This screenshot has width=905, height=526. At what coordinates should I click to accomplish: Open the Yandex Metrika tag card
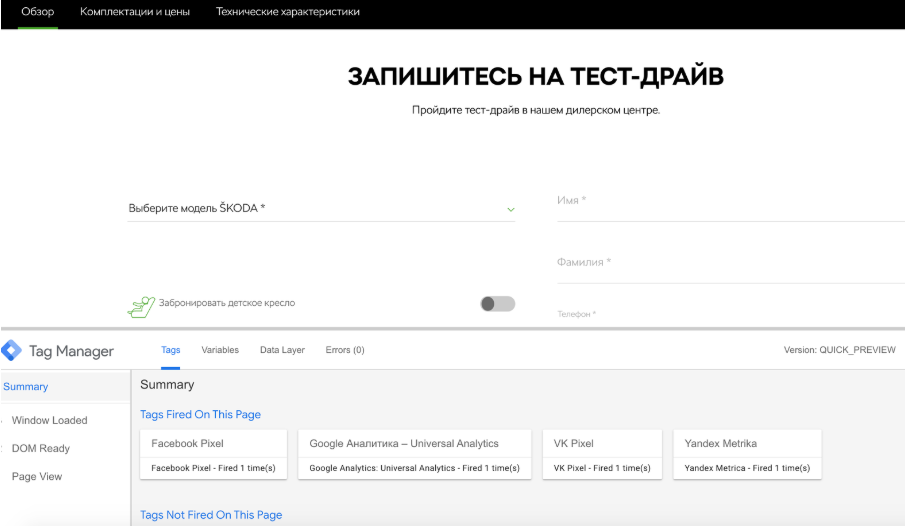pos(747,454)
